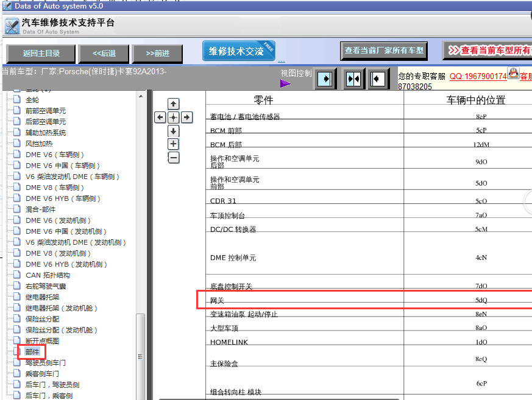Zoom in with the plus icon

click(174, 144)
